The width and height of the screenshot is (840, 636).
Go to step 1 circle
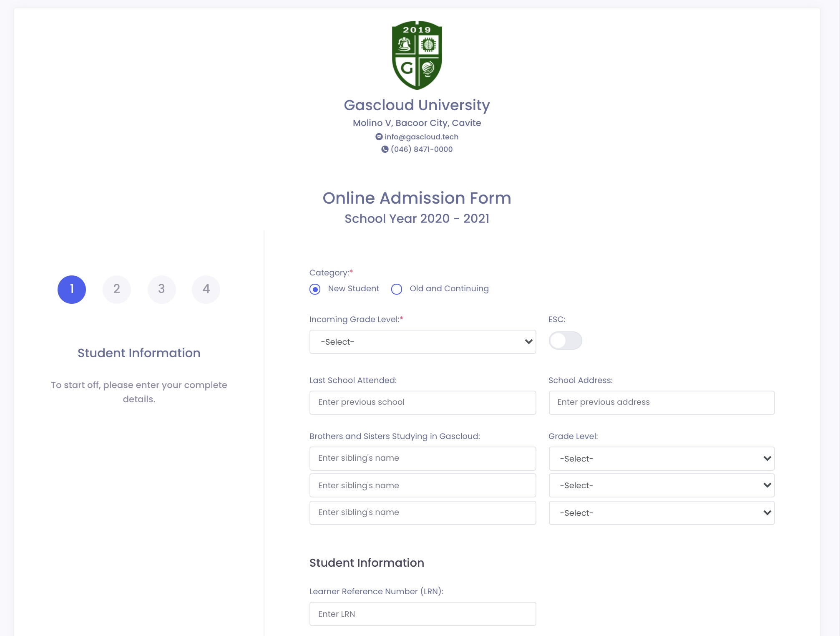[x=72, y=289]
